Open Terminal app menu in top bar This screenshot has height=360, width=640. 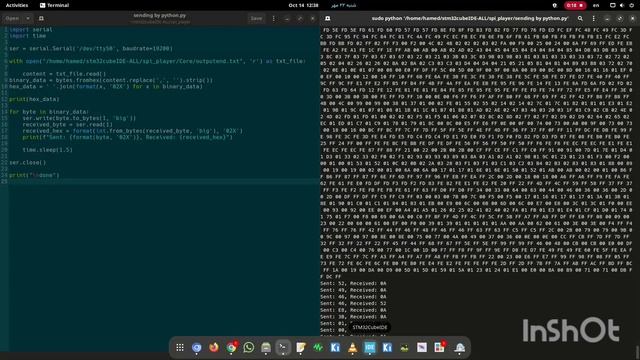click(54, 5)
